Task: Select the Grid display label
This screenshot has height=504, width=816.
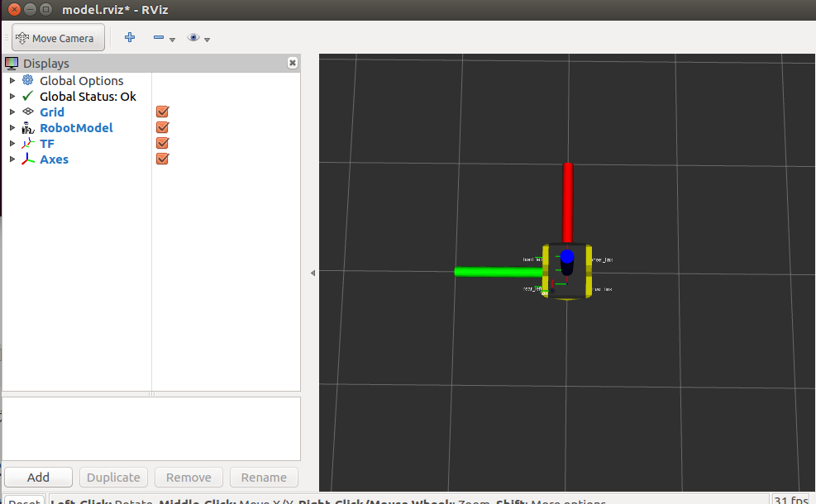Action: pyautogui.click(x=52, y=112)
